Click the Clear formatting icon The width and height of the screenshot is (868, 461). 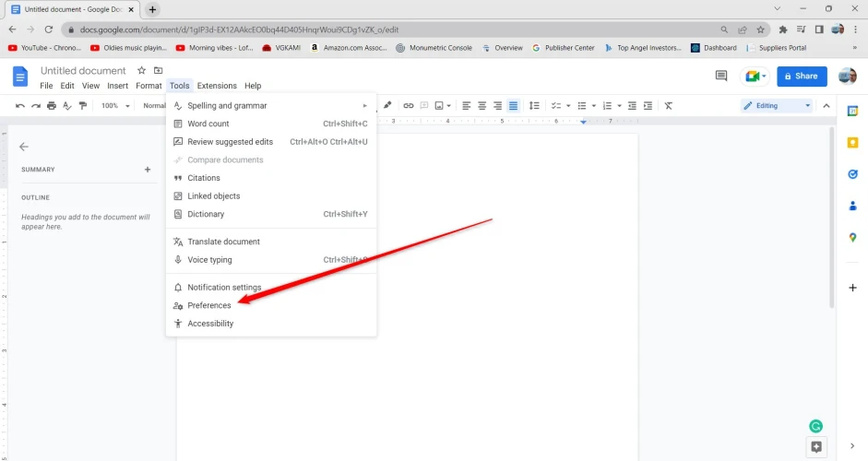(669, 106)
